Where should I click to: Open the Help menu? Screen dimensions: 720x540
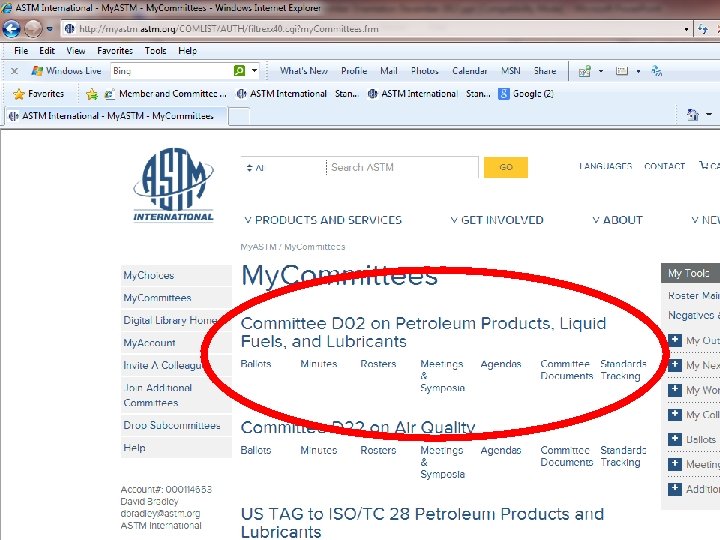click(187, 51)
